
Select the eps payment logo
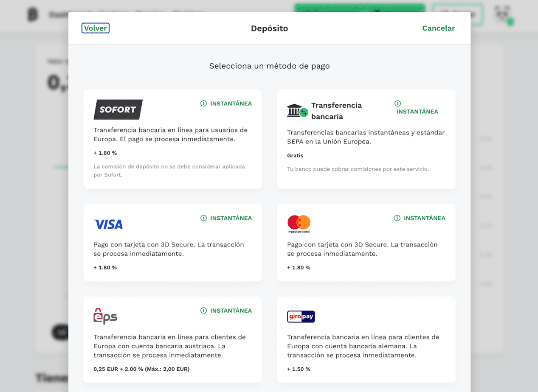pos(105,316)
